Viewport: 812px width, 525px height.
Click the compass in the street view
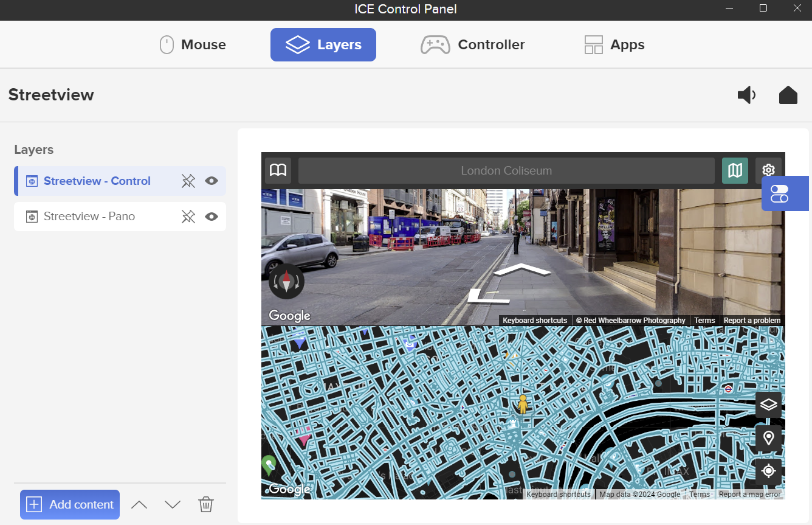(286, 281)
